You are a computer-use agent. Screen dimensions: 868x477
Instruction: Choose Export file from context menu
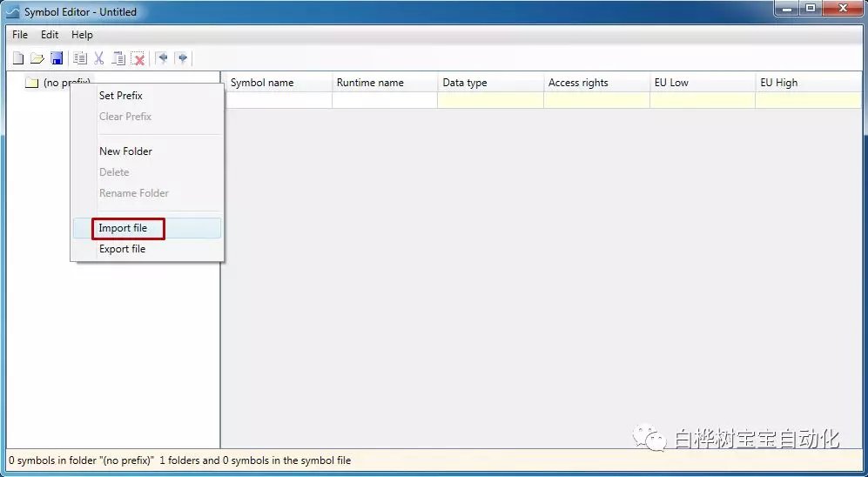click(122, 249)
